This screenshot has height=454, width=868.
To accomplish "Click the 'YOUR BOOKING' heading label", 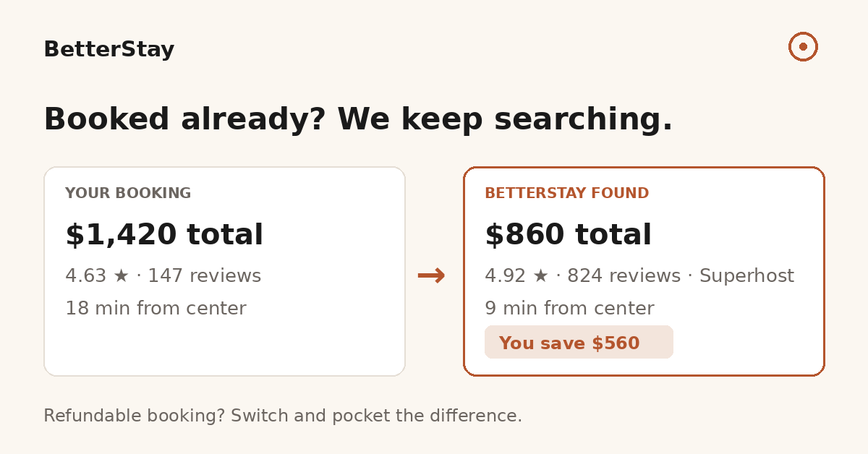I will (x=128, y=194).
